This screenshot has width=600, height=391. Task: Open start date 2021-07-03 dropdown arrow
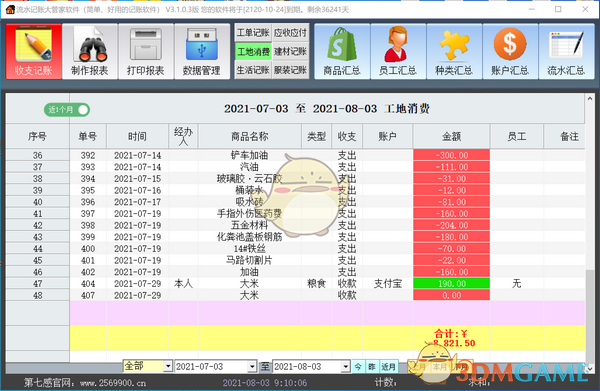[x=252, y=367]
